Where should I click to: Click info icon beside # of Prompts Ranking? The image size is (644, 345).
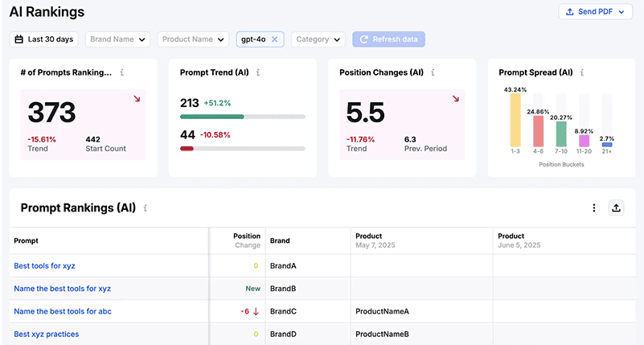[x=122, y=72]
